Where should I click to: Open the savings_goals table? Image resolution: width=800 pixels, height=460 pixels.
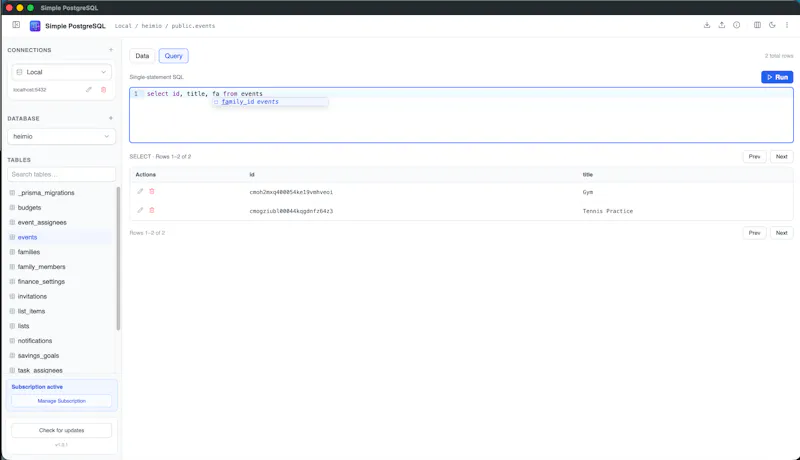38,355
